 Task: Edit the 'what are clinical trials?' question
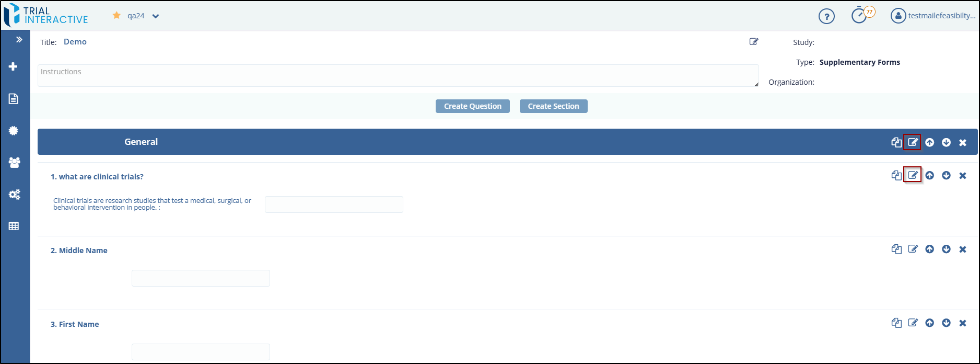tap(912, 175)
